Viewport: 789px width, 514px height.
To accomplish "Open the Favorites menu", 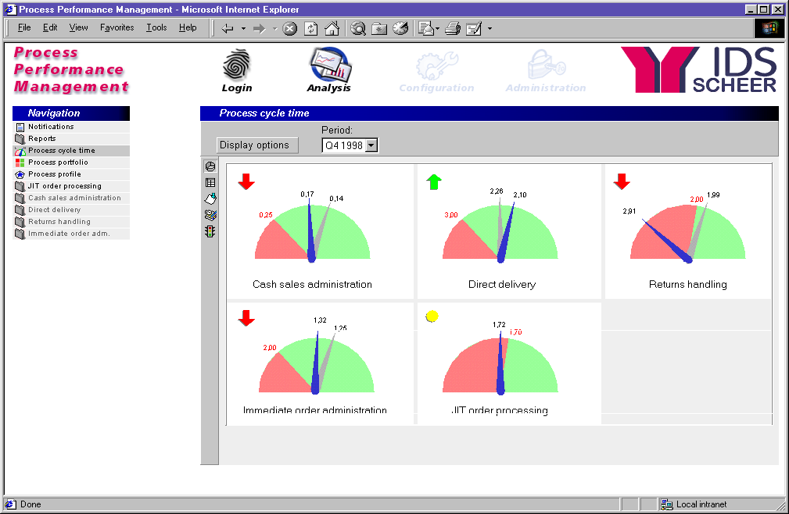I will coord(117,28).
